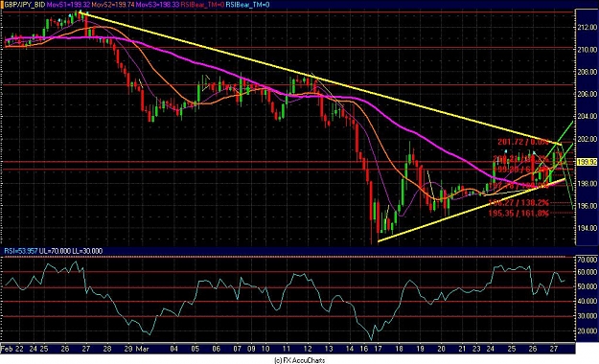Viewport: 599px width, 364px height.
Task: Click the 50.000 RSI axis label
Action: tap(587, 286)
